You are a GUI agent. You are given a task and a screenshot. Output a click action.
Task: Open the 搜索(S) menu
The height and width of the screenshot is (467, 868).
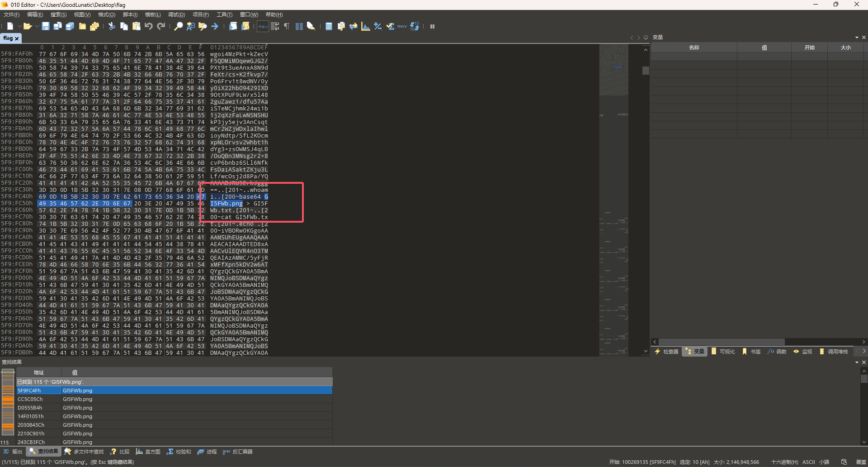click(58, 14)
